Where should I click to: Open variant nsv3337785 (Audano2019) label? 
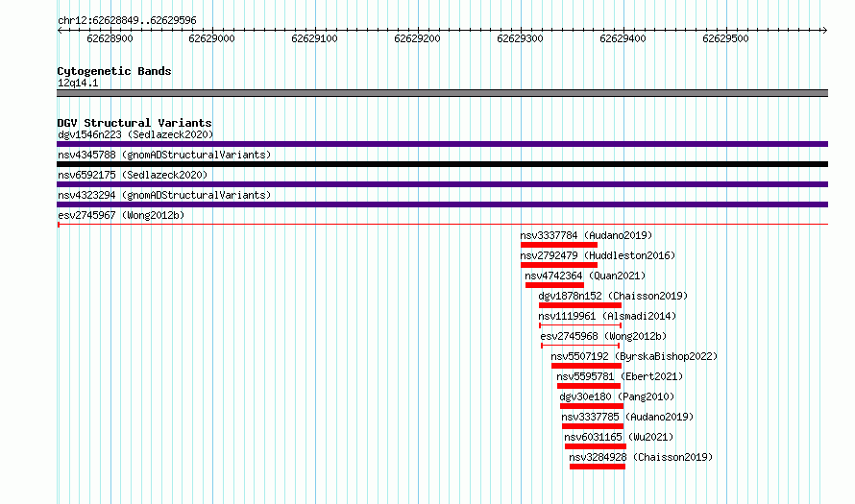(x=627, y=417)
